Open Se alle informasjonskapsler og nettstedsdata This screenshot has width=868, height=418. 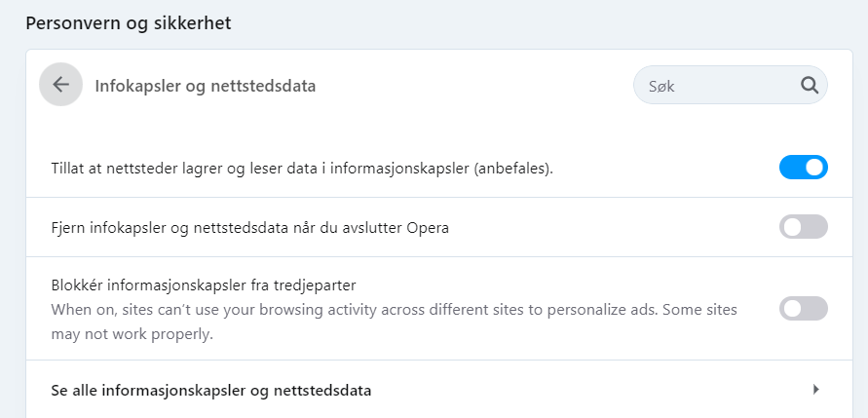439,390
